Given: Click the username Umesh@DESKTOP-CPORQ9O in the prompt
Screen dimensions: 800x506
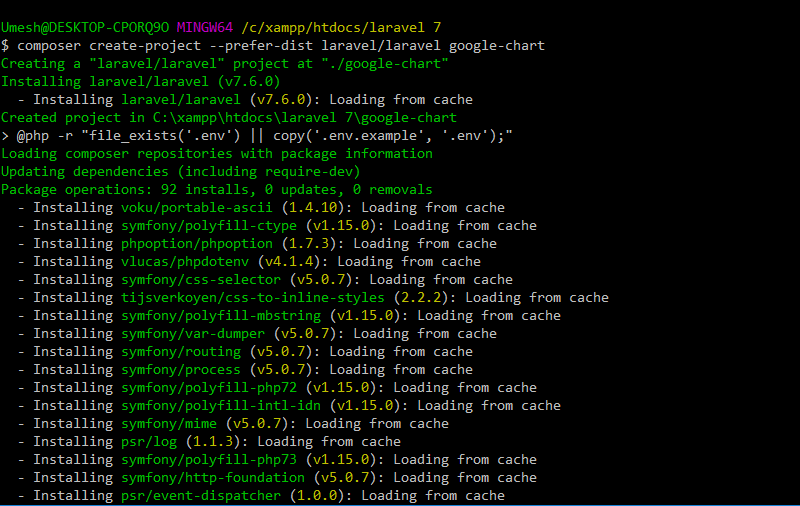Looking at the screenshot, I should tap(85, 28).
